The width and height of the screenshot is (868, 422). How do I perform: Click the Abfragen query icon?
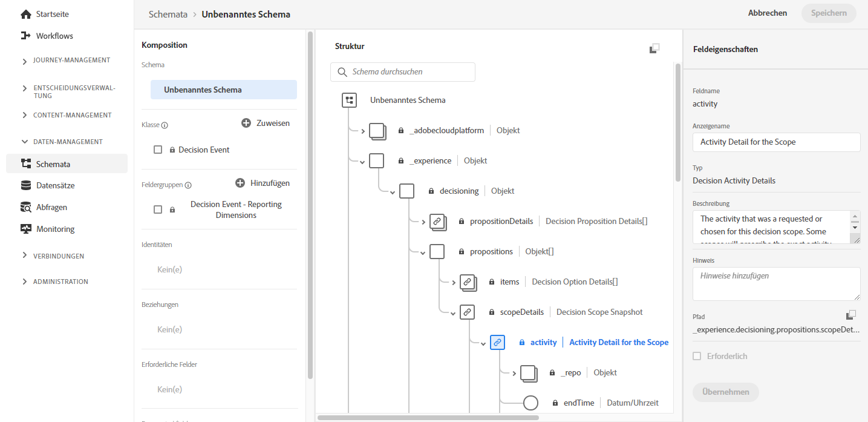(25, 207)
